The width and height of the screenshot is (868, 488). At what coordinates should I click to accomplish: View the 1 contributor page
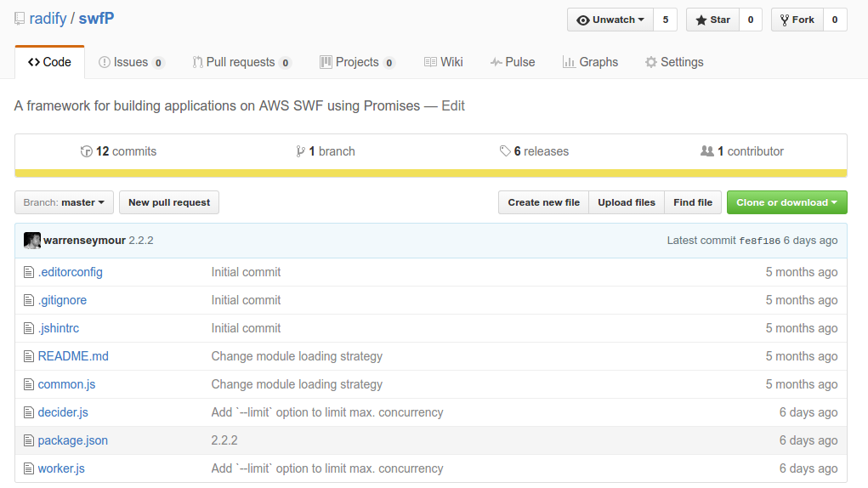point(742,151)
